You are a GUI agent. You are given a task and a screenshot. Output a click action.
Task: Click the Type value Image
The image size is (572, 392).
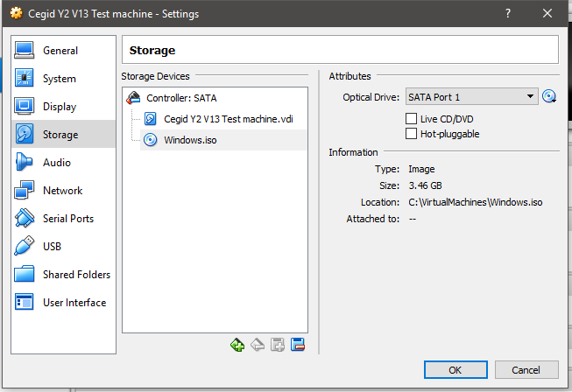tap(421, 169)
